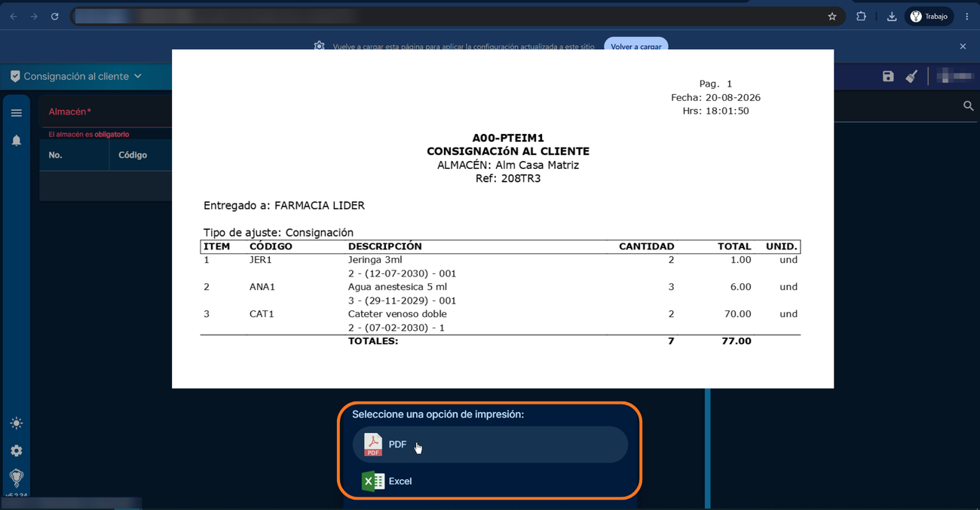Click the browser forward arrow
This screenshot has height=510, width=980.
pos(34,17)
